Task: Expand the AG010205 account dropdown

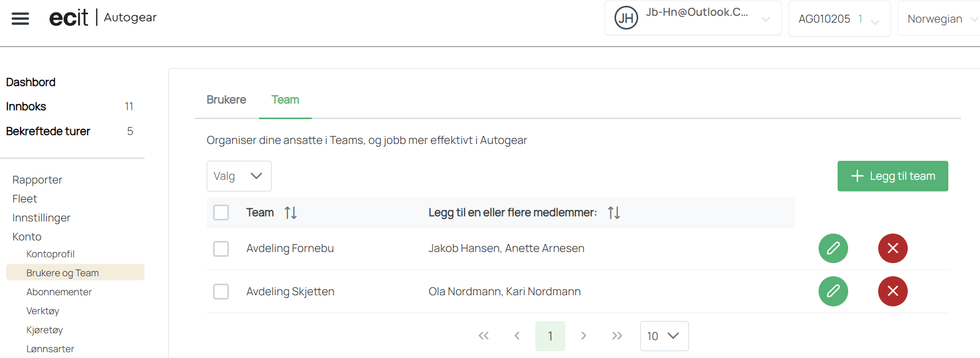Action: [x=839, y=19]
